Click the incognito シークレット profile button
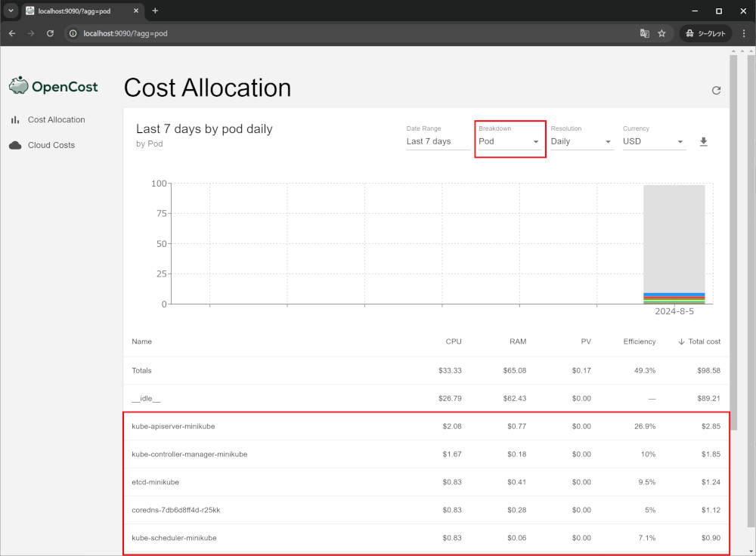 coord(705,33)
